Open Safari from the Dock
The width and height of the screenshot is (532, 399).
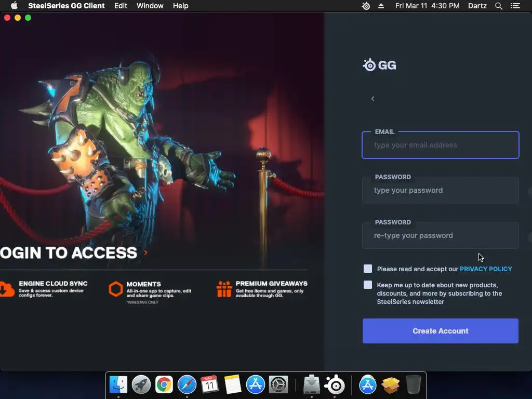(187, 385)
